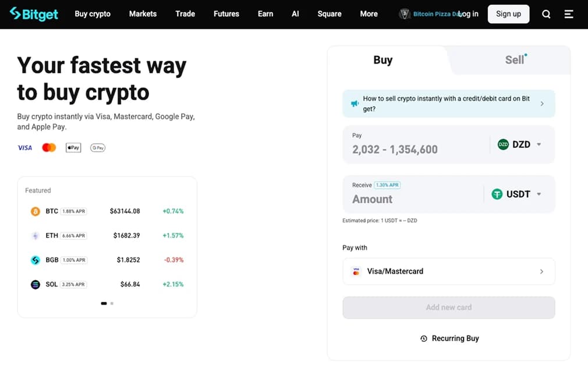
Task: Open the Earn menu item
Action: click(x=265, y=14)
